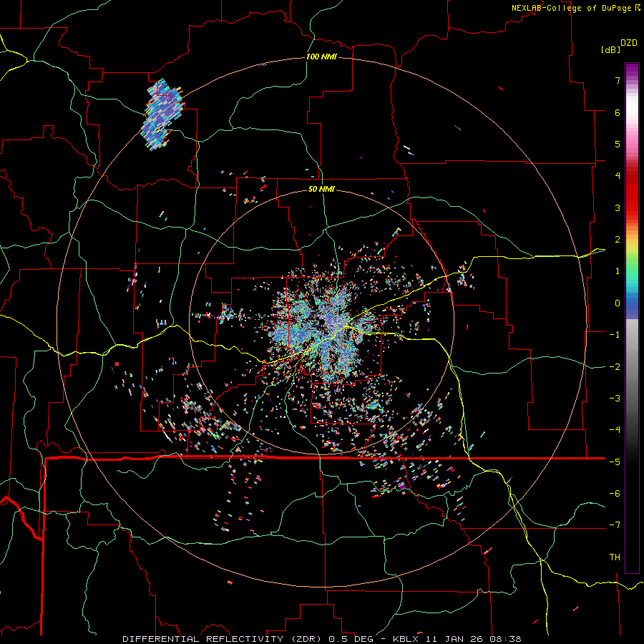Click the radar site center in the echo cluster

(x=321, y=321)
